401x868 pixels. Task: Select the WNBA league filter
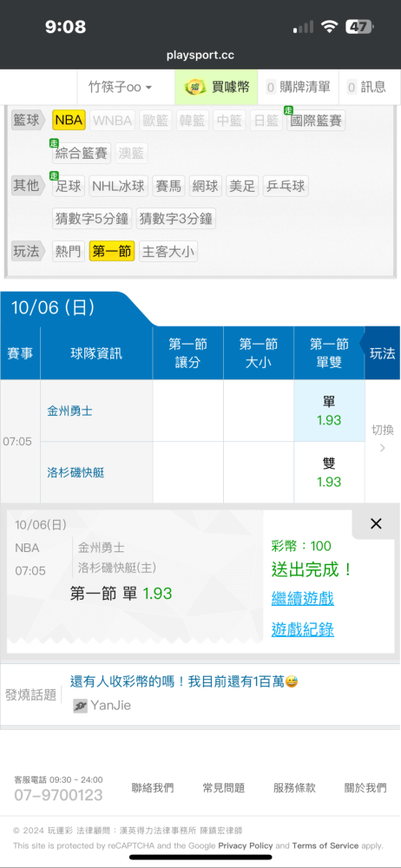click(x=113, y=120)
